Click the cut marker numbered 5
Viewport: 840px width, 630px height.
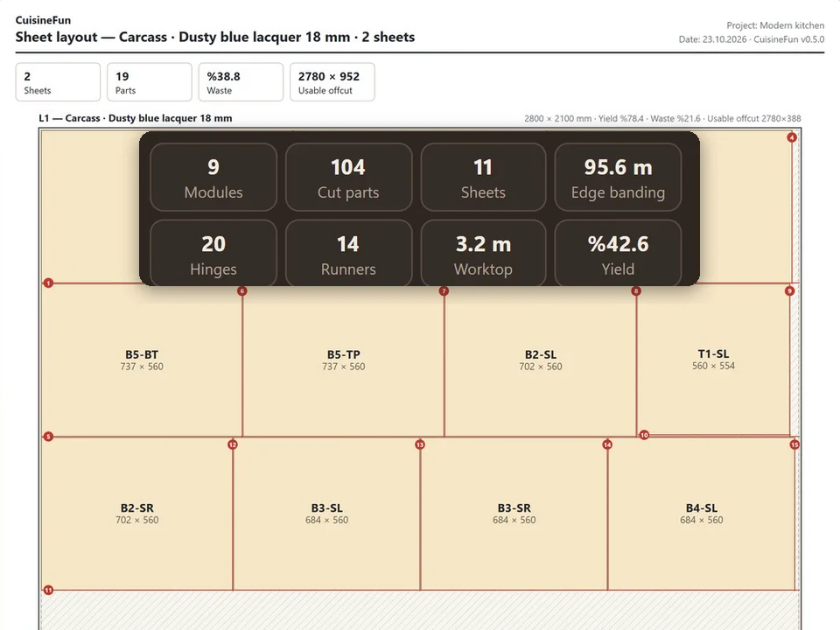tap(48, 437)
